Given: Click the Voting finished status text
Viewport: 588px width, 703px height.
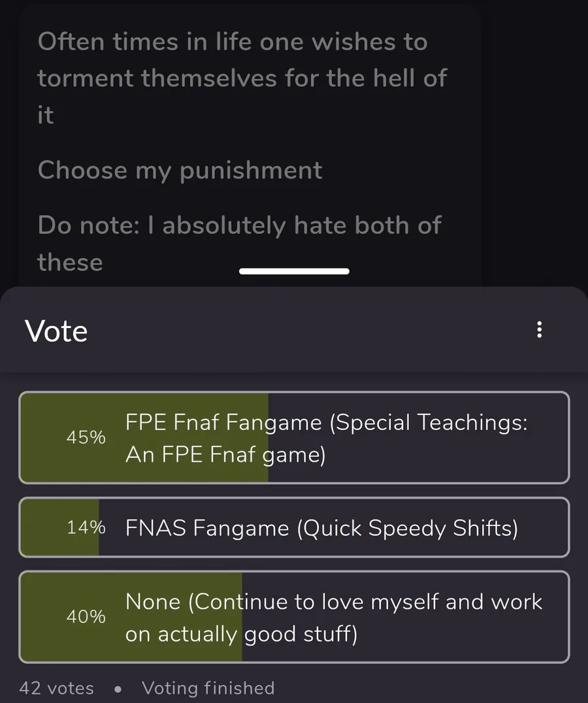Looking at the screenshot, I should click(x=208, y=688).
